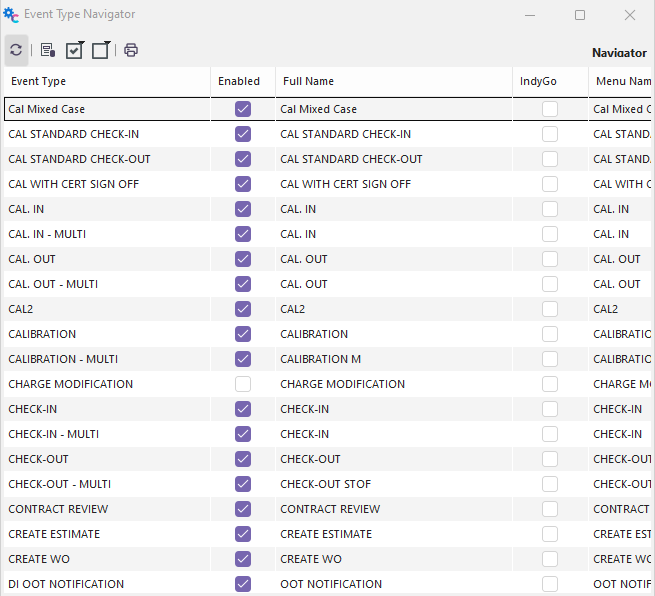Disable the CONTRACT REVIEW event type
The width and height of the screenshot is (655, 596).
(243, 509)
